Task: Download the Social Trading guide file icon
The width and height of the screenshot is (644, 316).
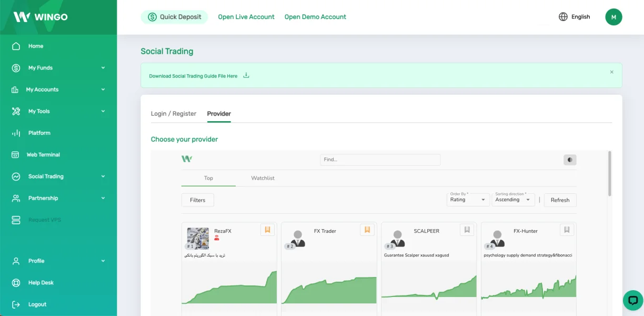Action: point(246,76)
